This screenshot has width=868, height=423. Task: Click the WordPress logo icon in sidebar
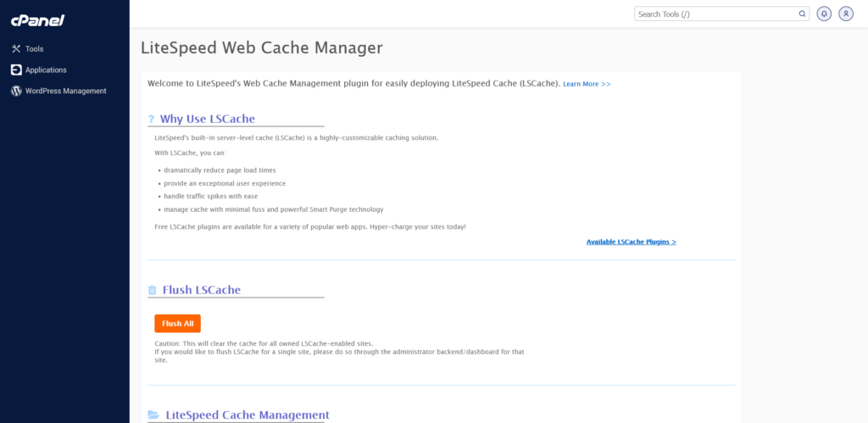click(x=16, y=91)
